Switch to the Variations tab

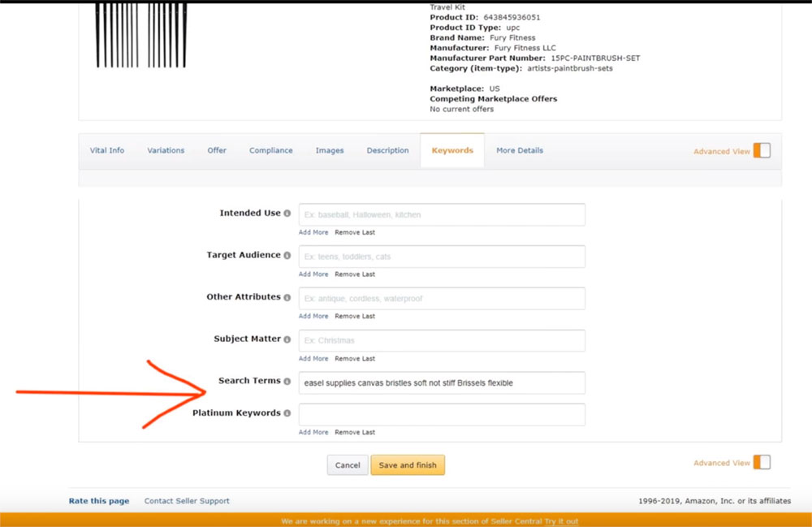pos(166,150)
